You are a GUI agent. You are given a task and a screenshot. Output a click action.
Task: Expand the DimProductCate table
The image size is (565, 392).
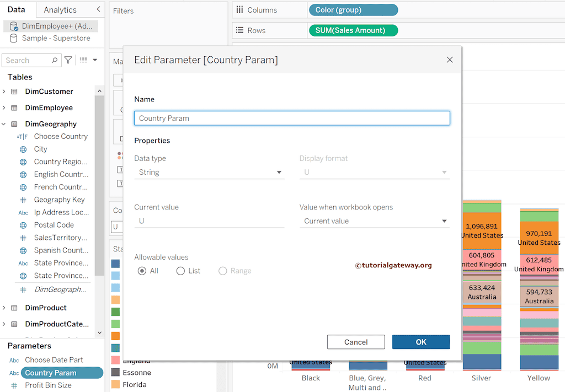4,324
